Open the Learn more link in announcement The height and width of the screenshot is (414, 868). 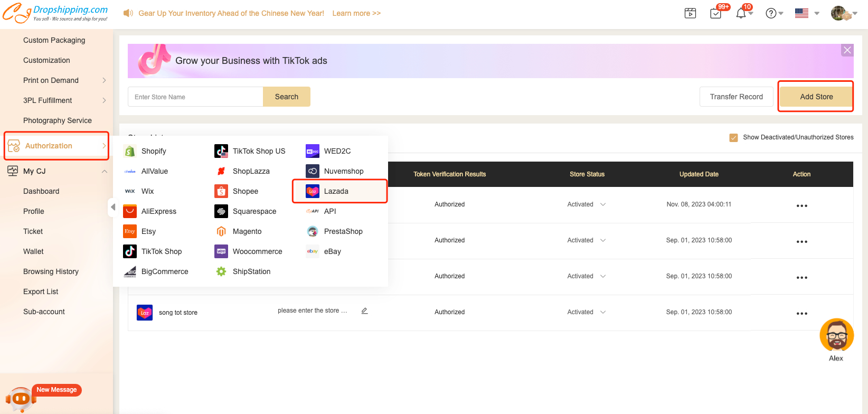pos(356,13)
